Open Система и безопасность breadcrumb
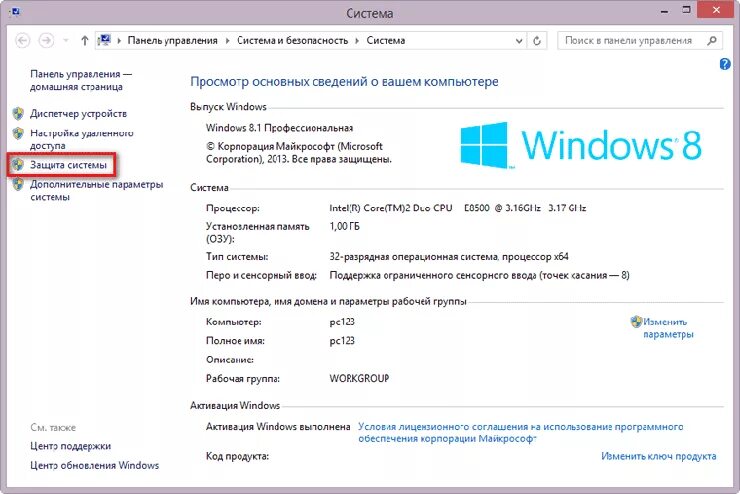Screen dimensions: 740x494 [x=293, y=41]
